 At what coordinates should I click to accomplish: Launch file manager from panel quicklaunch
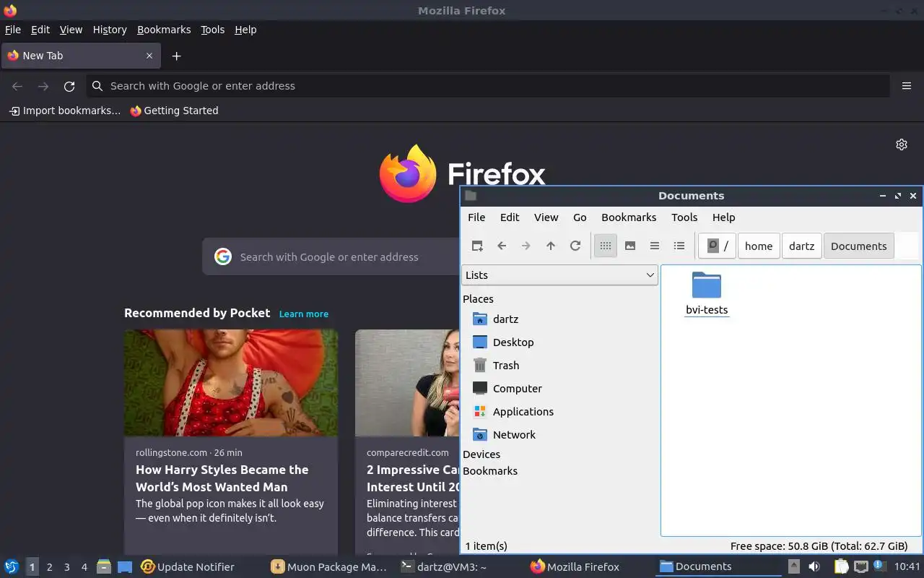(x=104, y=566)
